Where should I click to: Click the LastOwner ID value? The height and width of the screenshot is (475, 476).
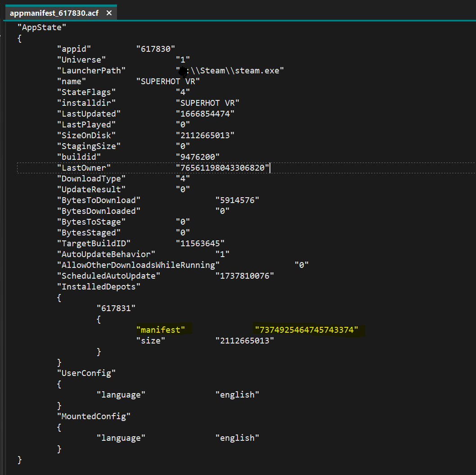[x=222, y=168]
